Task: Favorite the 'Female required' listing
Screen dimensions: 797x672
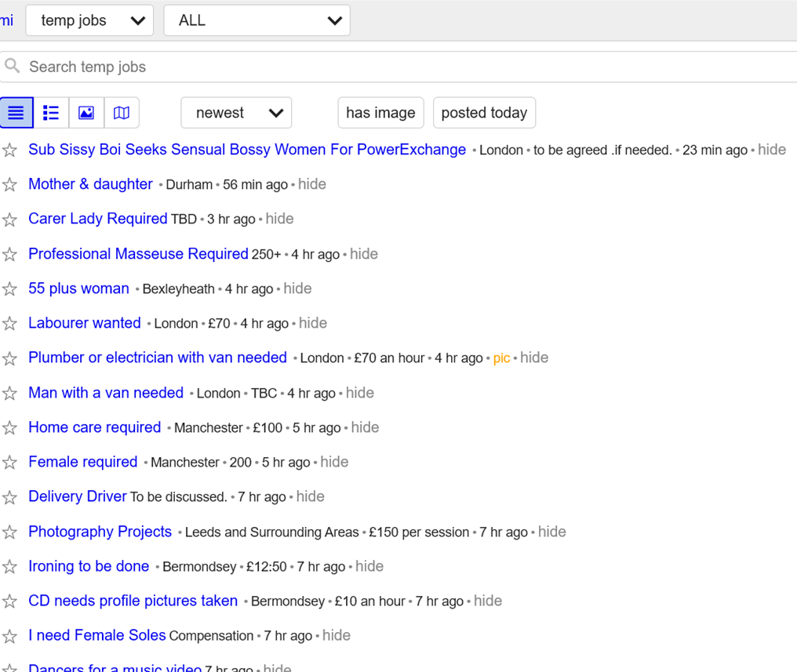Action: pyautogui.click(x=9, y=462)
